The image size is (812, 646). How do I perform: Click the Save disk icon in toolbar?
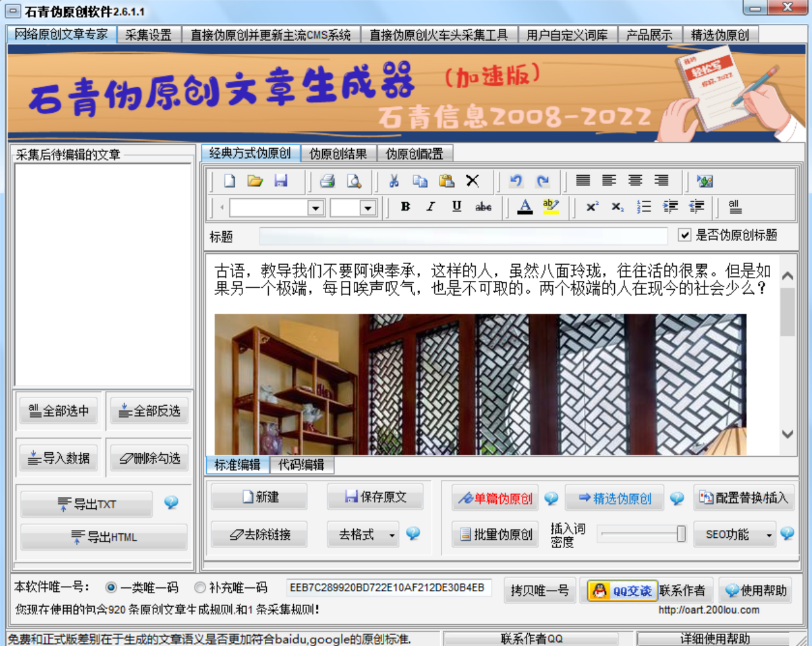pos(281,181)
